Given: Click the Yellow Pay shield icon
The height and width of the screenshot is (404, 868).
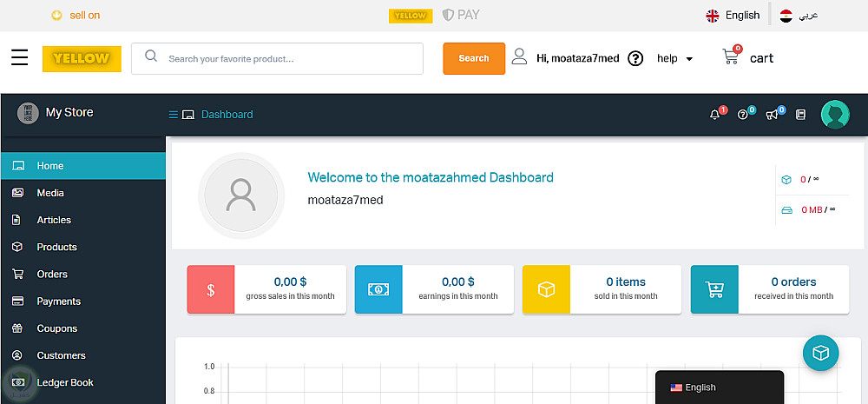Looking at the screenshot, I should [448, 15].
